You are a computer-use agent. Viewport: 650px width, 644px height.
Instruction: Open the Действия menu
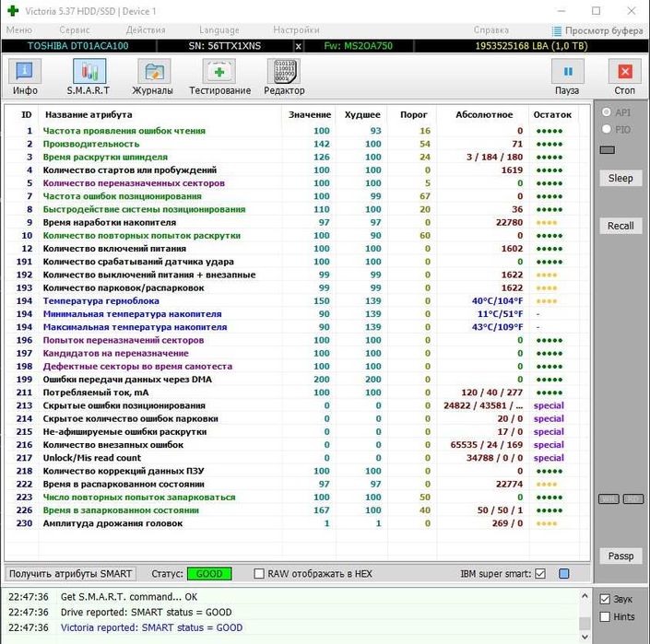click(146, 30)
